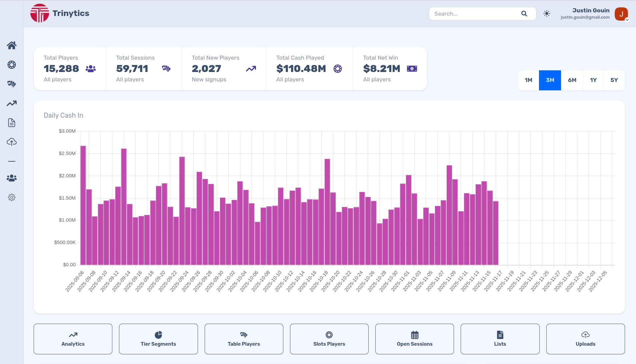Toggle light/dark theme sun icon
636x364 pixels.
pos(547,14)
